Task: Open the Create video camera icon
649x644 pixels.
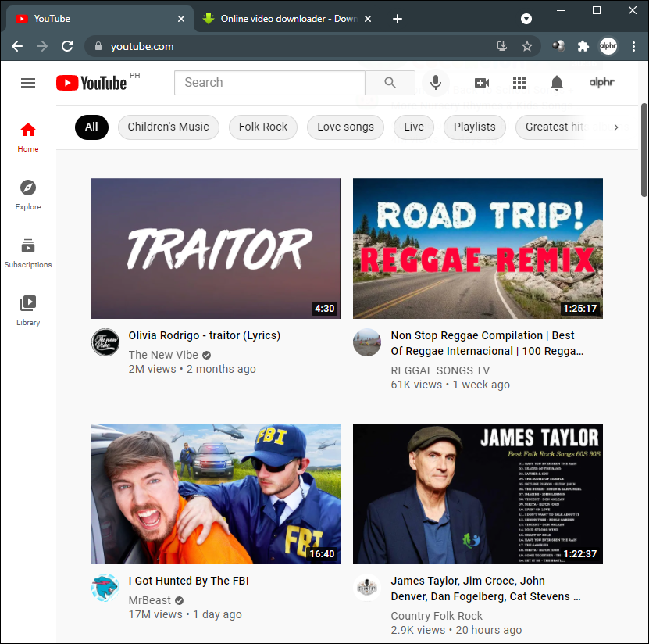Action: (x=482, y=83)
